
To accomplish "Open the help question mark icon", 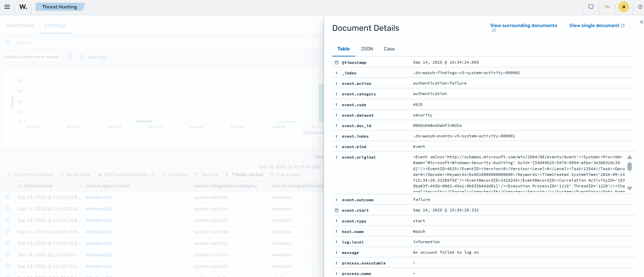I will click(x=640, y=7).
